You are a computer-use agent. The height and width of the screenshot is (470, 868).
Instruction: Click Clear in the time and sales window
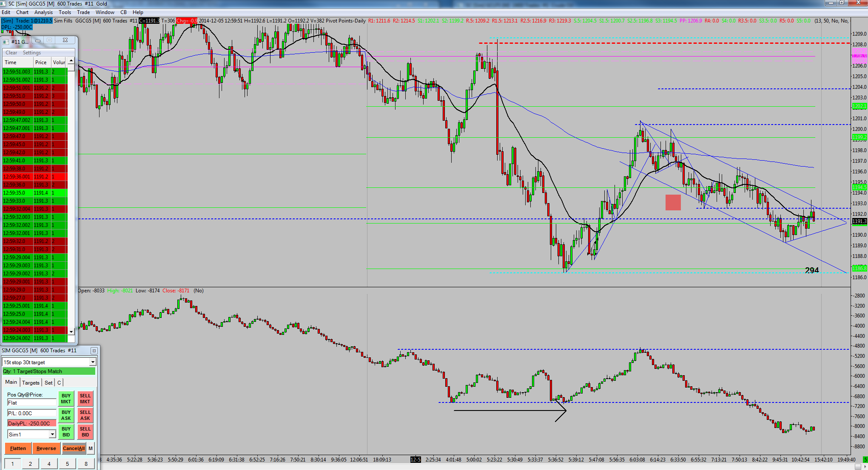coord(11,53)
